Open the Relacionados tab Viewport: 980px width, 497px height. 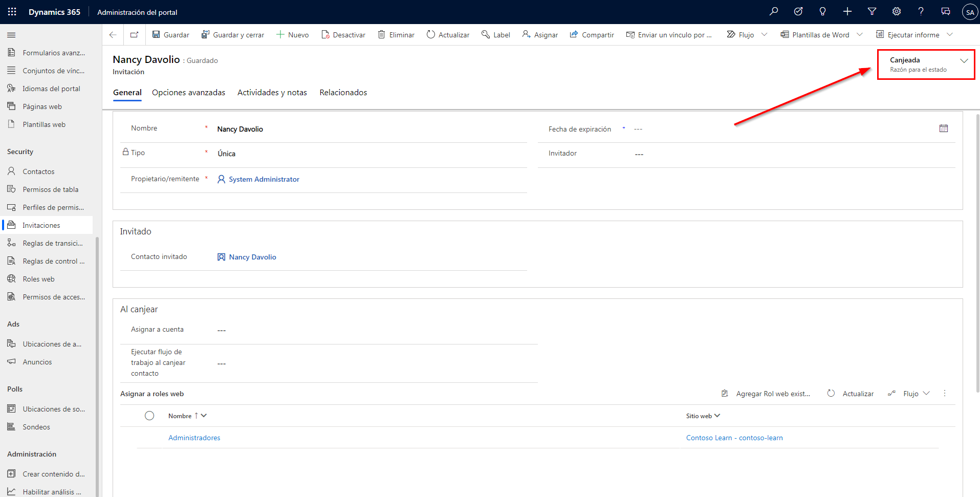[x=343, y=93]
